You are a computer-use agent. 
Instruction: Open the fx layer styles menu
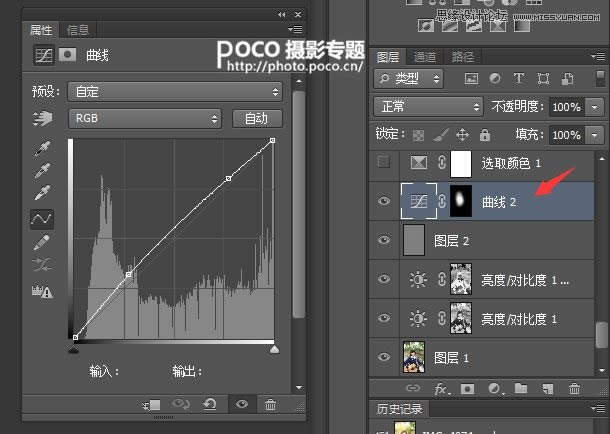(441, 388)
